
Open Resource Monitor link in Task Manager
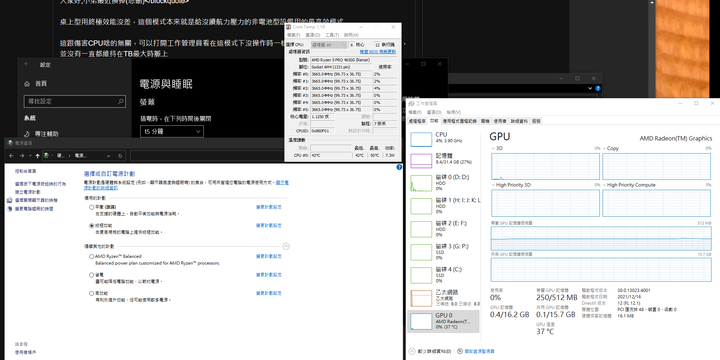point(479,351)
